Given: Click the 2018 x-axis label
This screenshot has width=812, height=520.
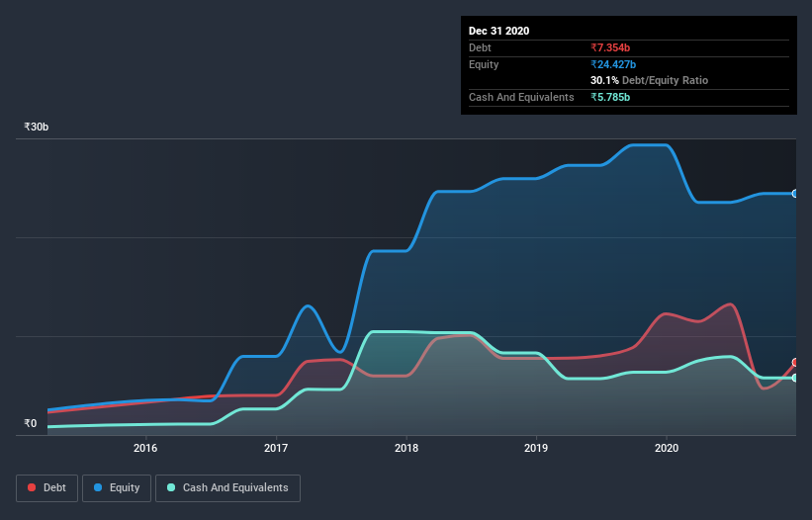Looking at the screenshot, I should click(406, 448).
